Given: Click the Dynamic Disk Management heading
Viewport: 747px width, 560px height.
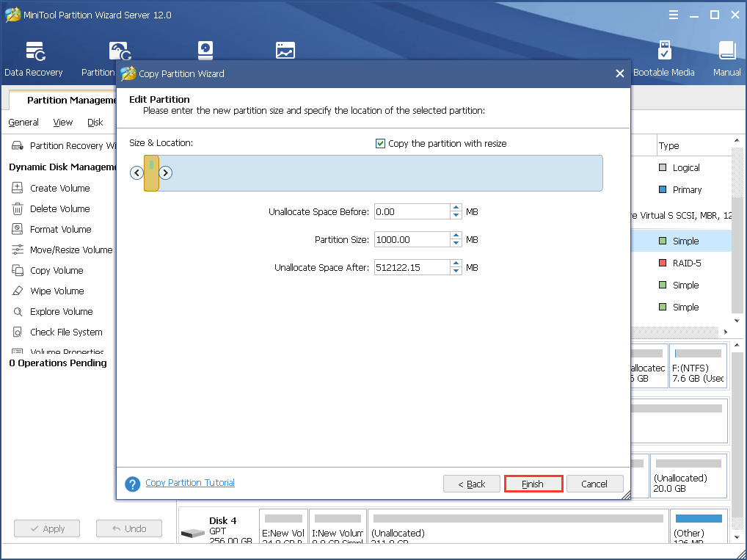Looking at the screenshot, I should (62, 167).
